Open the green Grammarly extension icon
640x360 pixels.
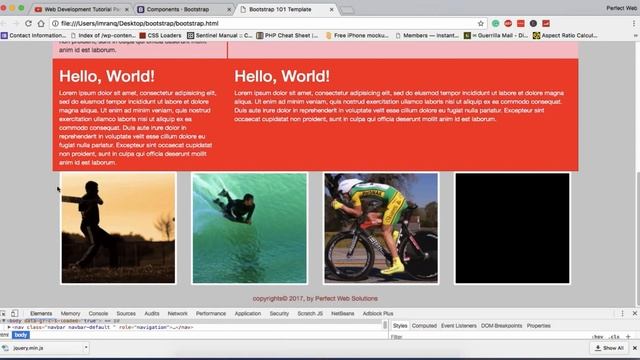click(496, 23)
